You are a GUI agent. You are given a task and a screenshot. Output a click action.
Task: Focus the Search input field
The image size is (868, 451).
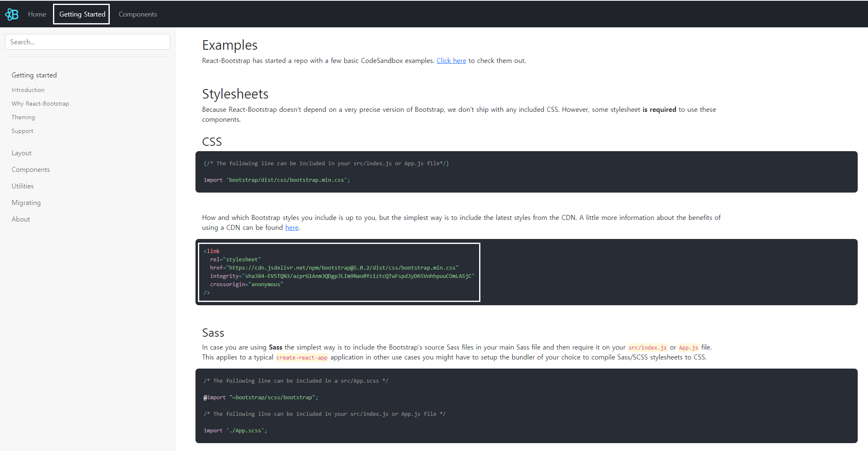point(87,42)
